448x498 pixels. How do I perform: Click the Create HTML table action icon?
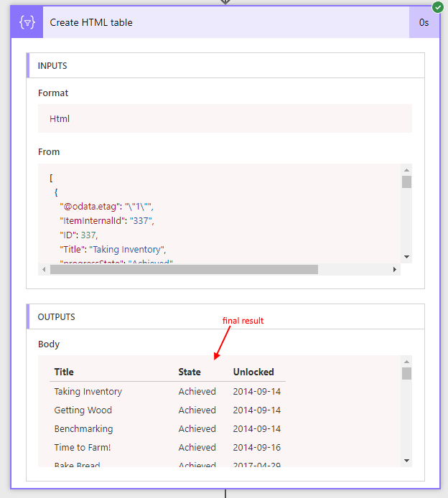pos(27,22)
